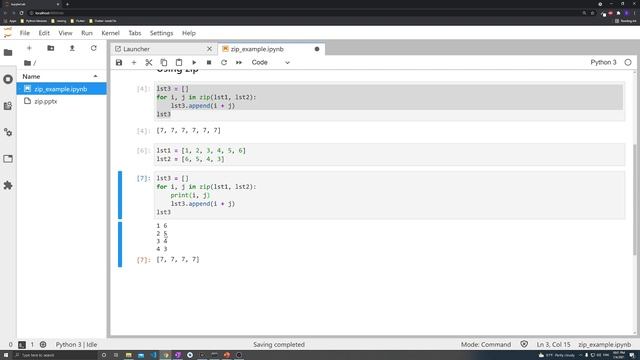The height and width of the screenshot is (360, 640).
Task: Collapse cell [7] input via blue bar
Action: pos(120,195)
